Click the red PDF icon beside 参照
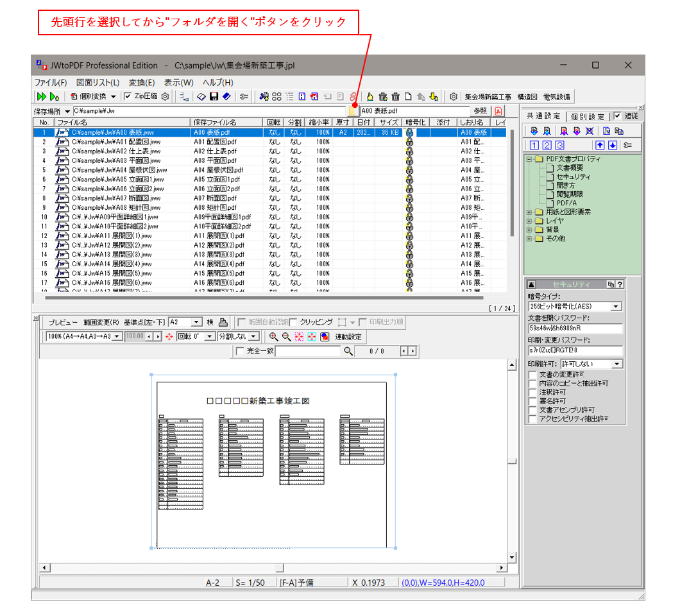Screen dimensions: 689x616 499,110
